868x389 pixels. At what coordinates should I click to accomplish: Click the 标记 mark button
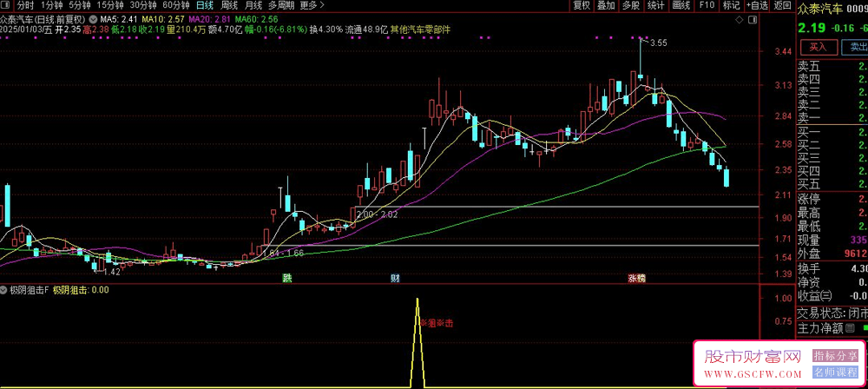(x=731, y=5)
